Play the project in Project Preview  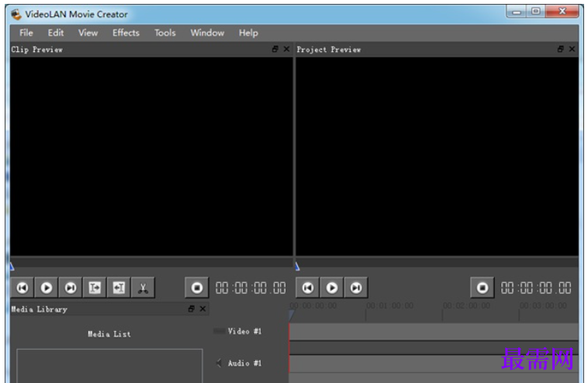click(331, 288)
